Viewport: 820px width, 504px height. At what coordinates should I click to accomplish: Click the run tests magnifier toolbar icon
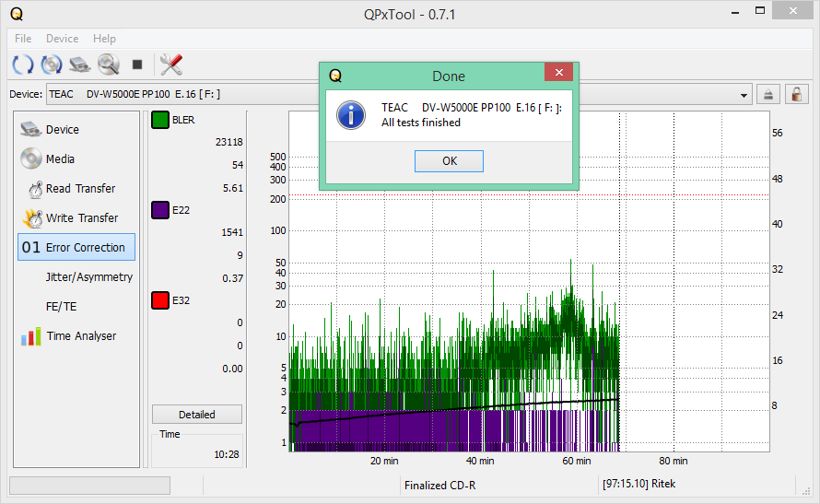[x=108, y=64]
